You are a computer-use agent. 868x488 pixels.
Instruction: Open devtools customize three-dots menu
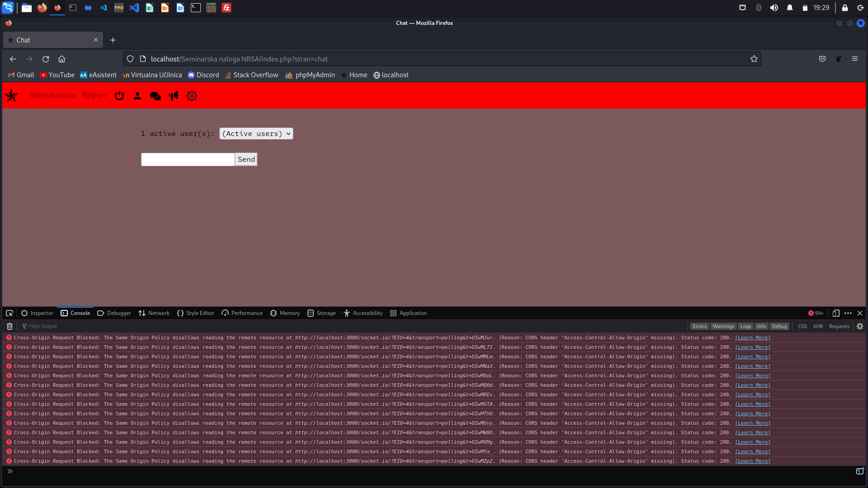848,313
